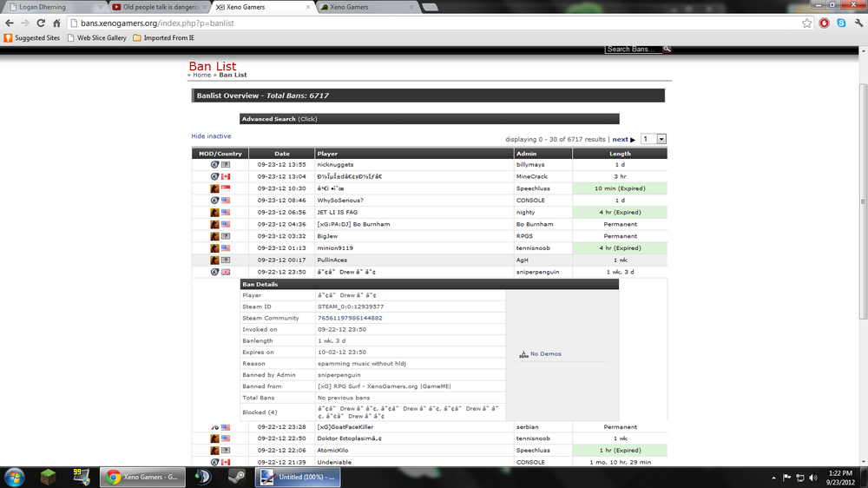Switch to the second Xeno Gamers tab
Image resolution: width=868 pixels, height=488 pixels.
[x=367, y=7]
